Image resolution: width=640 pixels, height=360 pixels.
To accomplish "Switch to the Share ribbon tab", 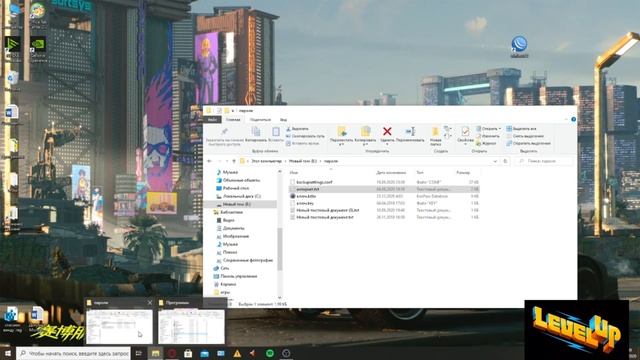I will tap(260, 120).
